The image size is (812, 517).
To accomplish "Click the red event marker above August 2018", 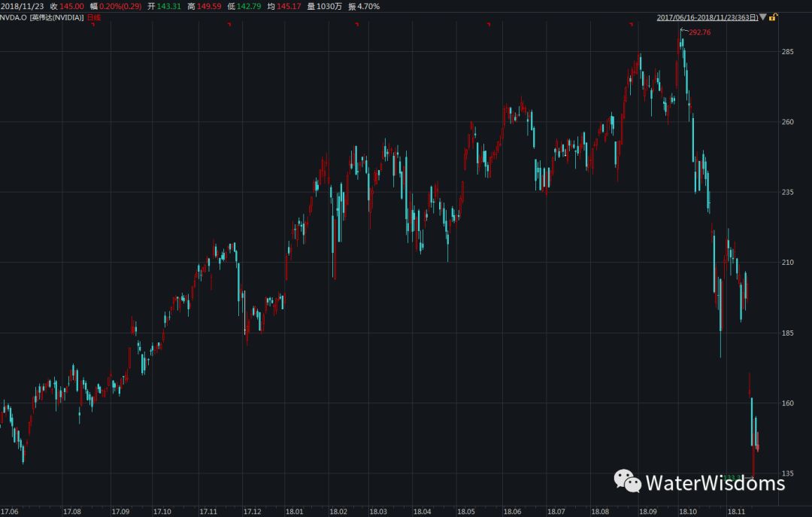I will pyautogui.click(x=631, y=24).
